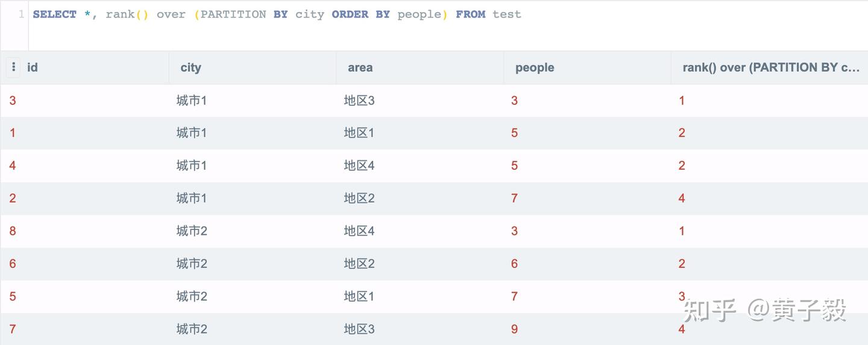Select the id cell containing 8
This screenshot has height=345, width=868.
tap(13, 231)
